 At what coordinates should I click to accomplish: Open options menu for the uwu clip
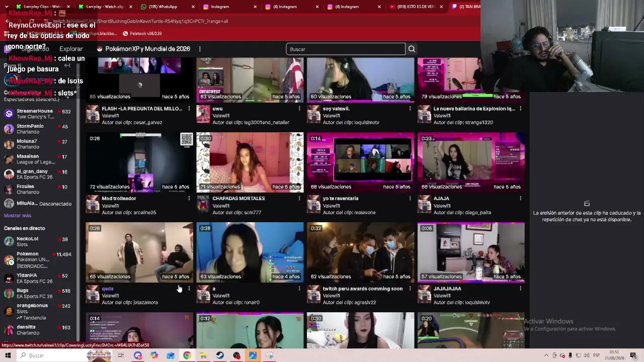tap(299, 109)
